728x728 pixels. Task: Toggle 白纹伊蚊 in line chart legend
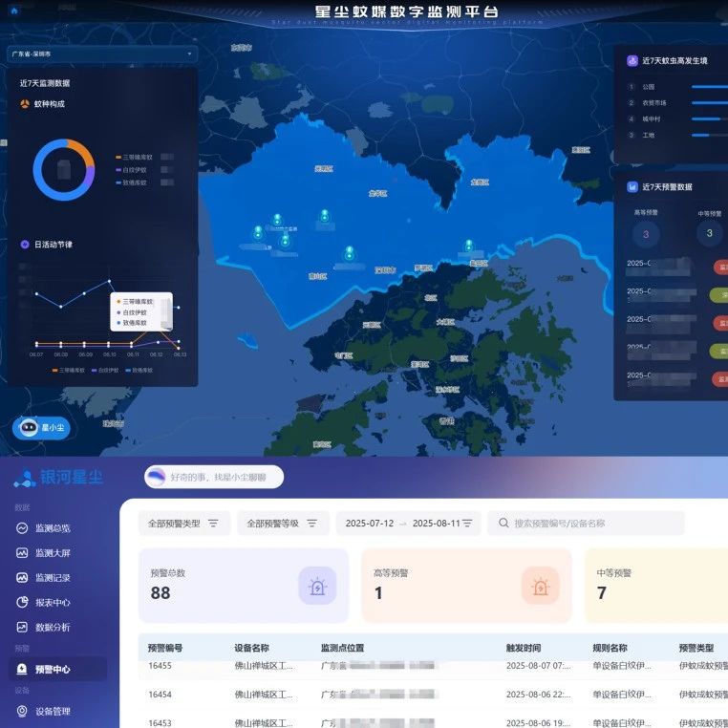point(105,371)
